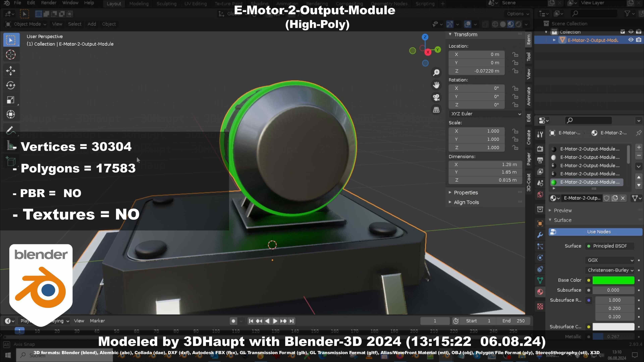Screen dimensions: 644x362
Task: Open the XYZ Euler rotation mode dropdown
Action: click(485, 114)
